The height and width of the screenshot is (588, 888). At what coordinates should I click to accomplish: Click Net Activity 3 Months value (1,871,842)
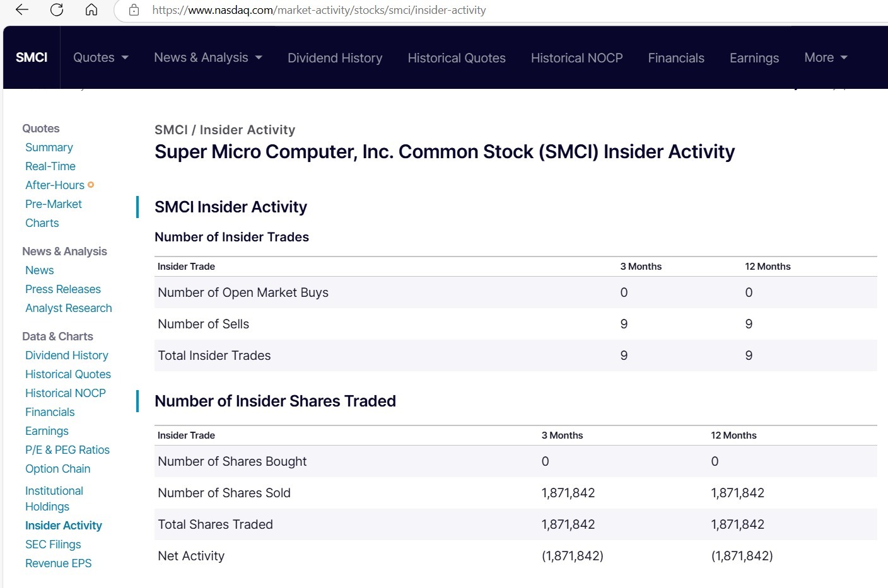click(x=573, y=556)
